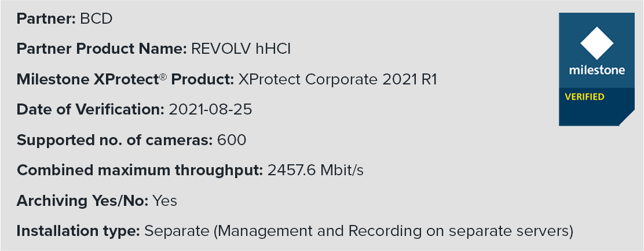644x251 pixels.
Task: Click the Archiving Yes/No label
Action: pos(83,201)
